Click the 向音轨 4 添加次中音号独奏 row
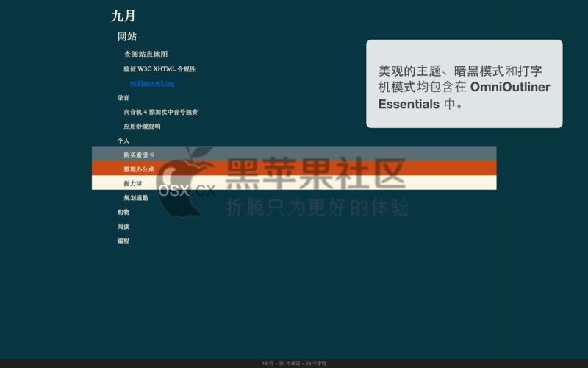 click(x=160, y=112)
